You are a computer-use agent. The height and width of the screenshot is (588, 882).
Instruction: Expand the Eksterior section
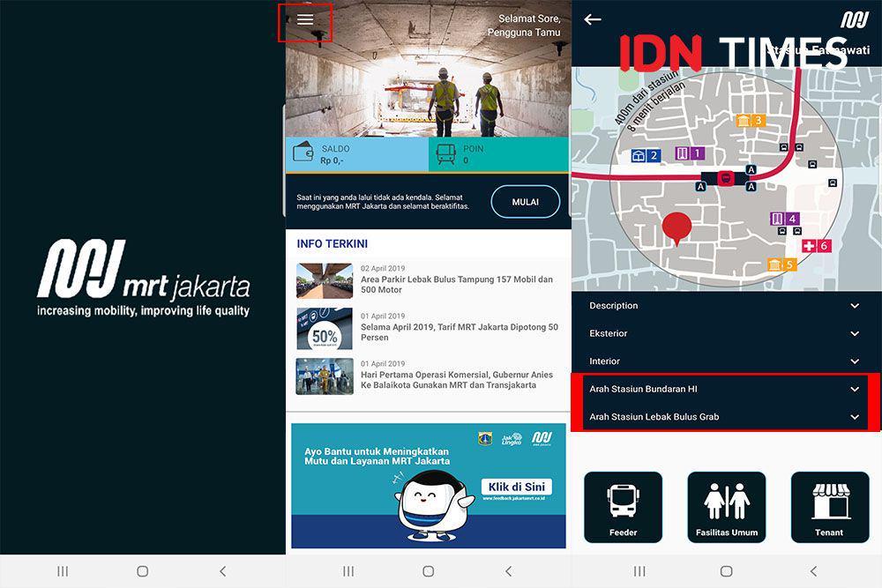click(726, 333)
